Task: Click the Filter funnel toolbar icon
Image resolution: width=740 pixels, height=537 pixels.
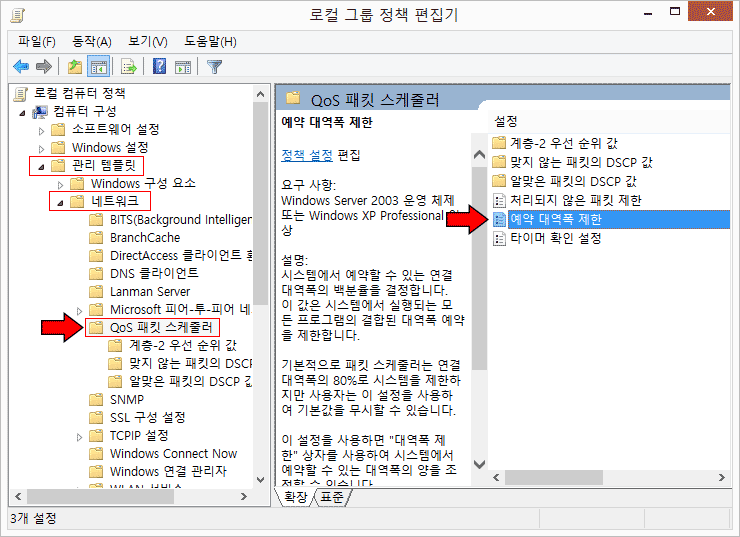Action: (214, 67)
